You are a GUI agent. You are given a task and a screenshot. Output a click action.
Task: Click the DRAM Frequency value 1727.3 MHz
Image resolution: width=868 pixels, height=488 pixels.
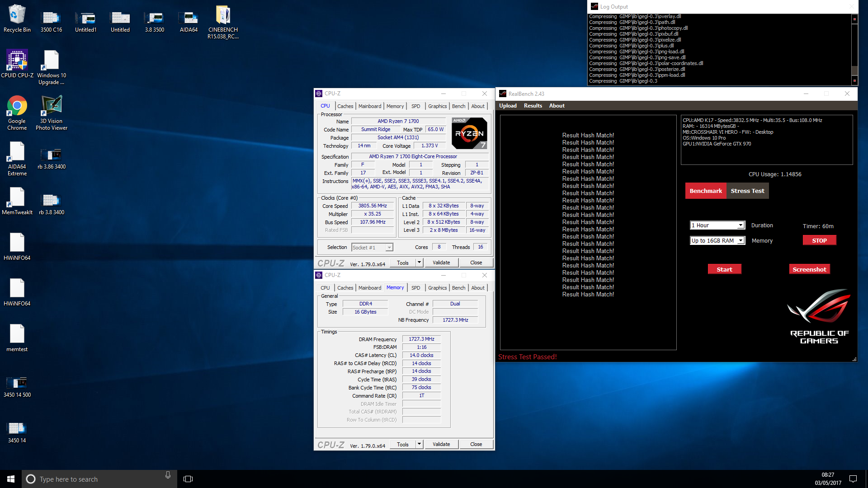click(421, 339)
